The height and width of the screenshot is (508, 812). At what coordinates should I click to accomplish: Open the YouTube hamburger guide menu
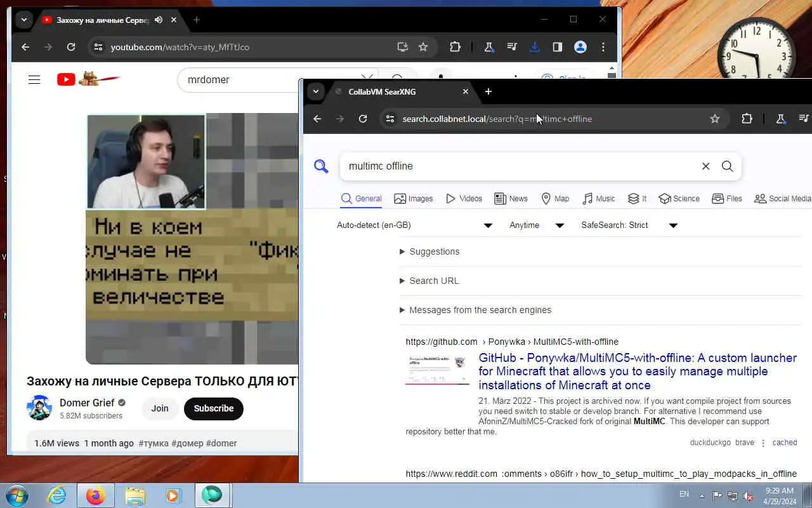pos(34,79)
